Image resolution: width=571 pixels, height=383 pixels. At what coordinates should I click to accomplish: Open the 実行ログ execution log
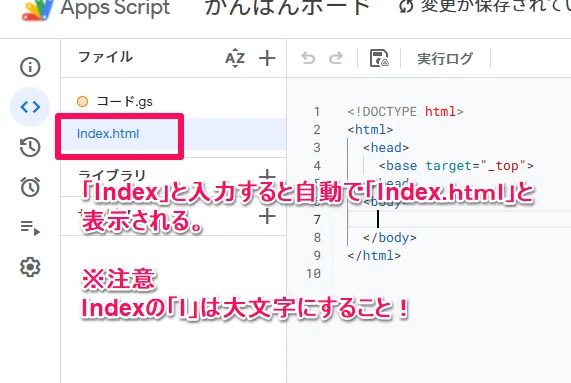coord(445,58)
